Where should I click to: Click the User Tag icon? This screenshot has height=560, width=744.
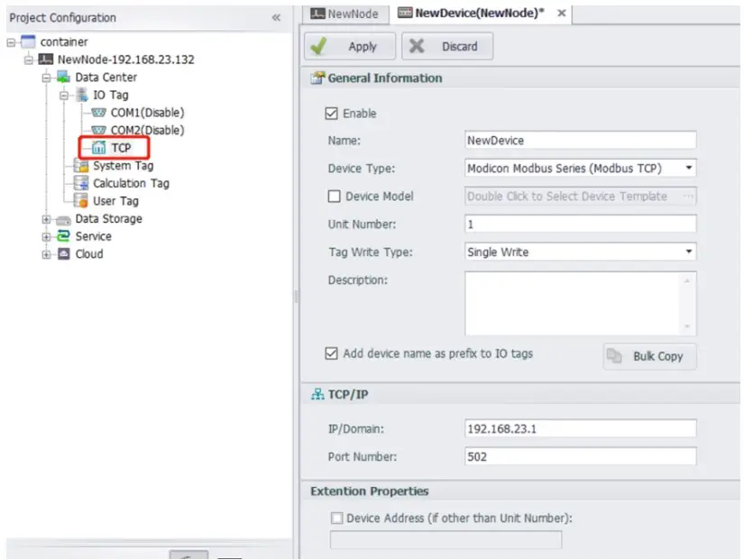coord(81,201)
